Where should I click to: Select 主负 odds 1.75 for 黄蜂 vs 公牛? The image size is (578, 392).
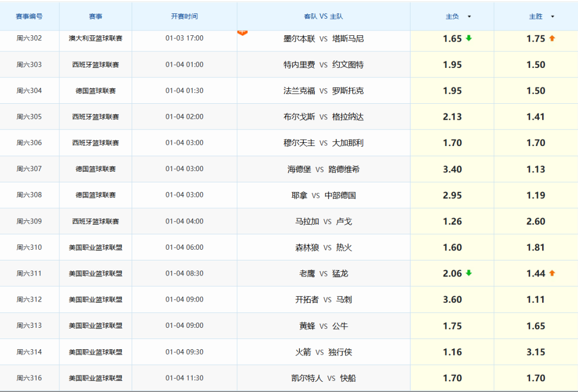click(452, 326)
